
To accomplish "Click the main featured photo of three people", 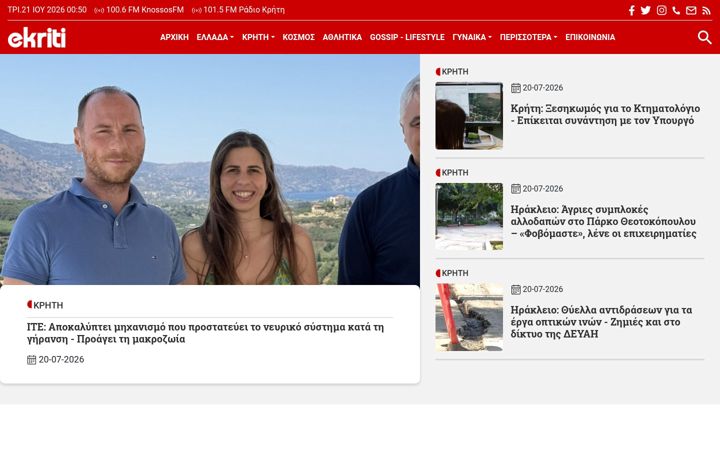I will click(x=210, y=169).
